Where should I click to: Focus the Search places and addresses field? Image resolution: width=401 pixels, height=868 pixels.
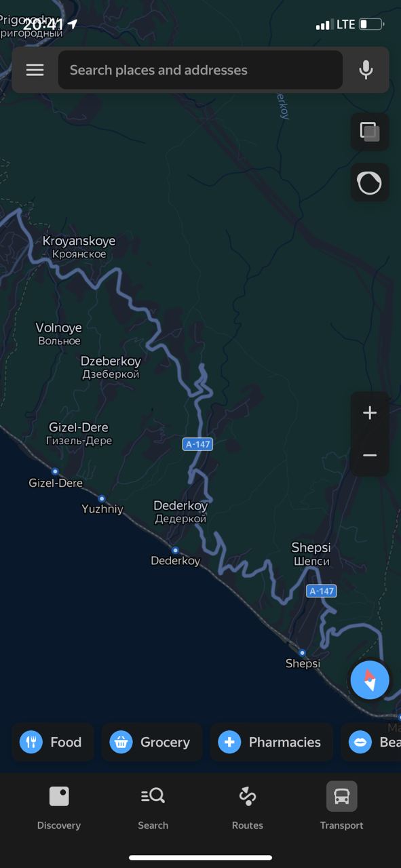click(200, 70)
